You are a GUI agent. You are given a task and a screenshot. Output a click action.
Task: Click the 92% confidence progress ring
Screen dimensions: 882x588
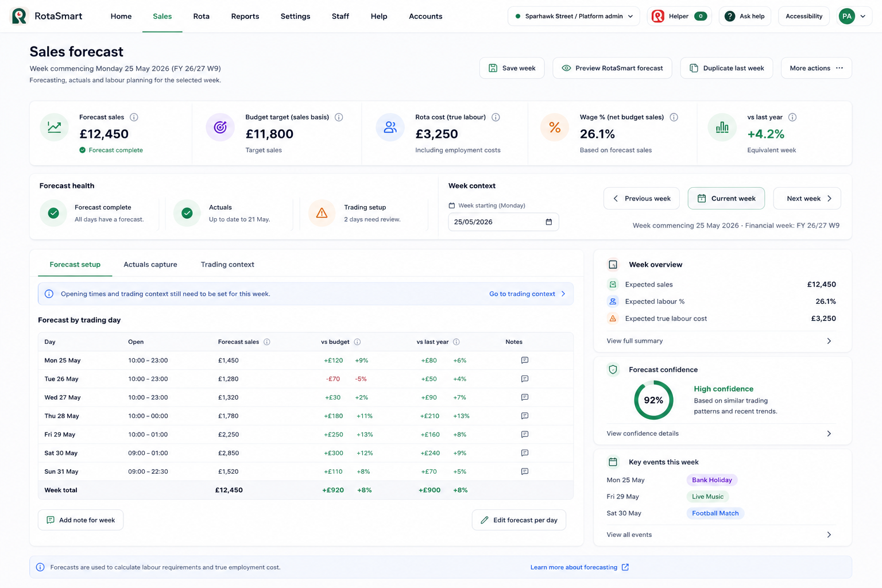point(653,400)
